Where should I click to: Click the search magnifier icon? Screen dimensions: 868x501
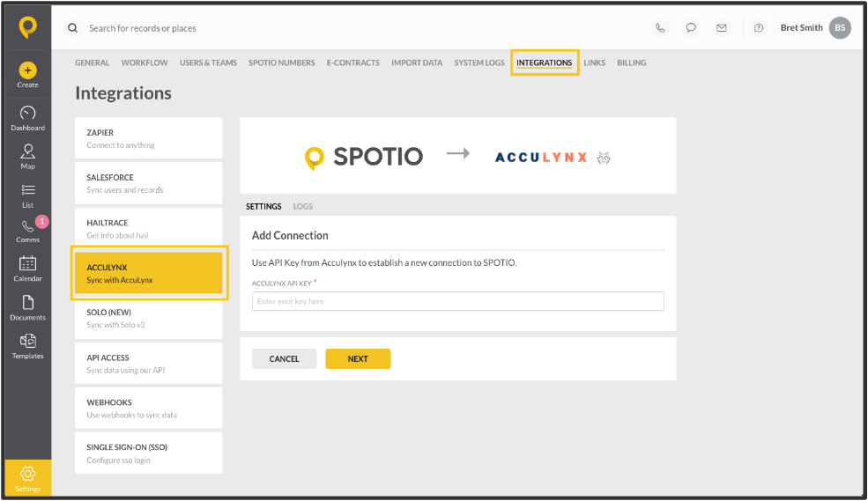pyautogui.click(x=72, y=27)
